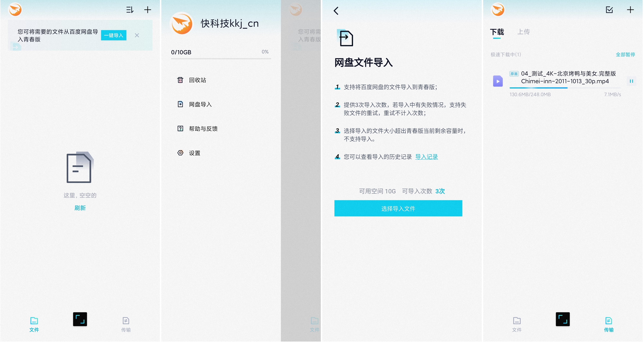Tap the avatar icon on the file list screen
Viewport: 644px width, 343px height.
point(15,9)
